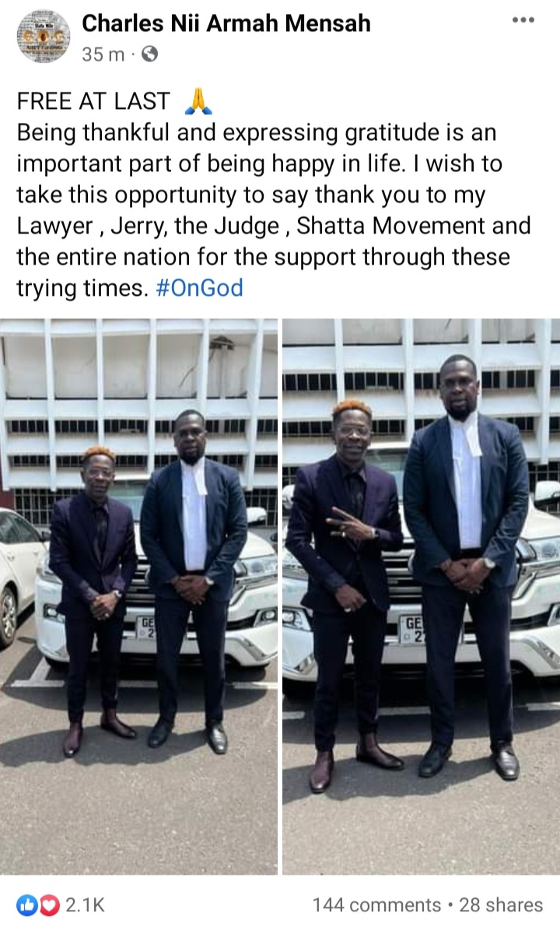Viewport: 560px width, 930px height.
Task: Click the blue like reaction icon
Action: (x=27, y=904)
